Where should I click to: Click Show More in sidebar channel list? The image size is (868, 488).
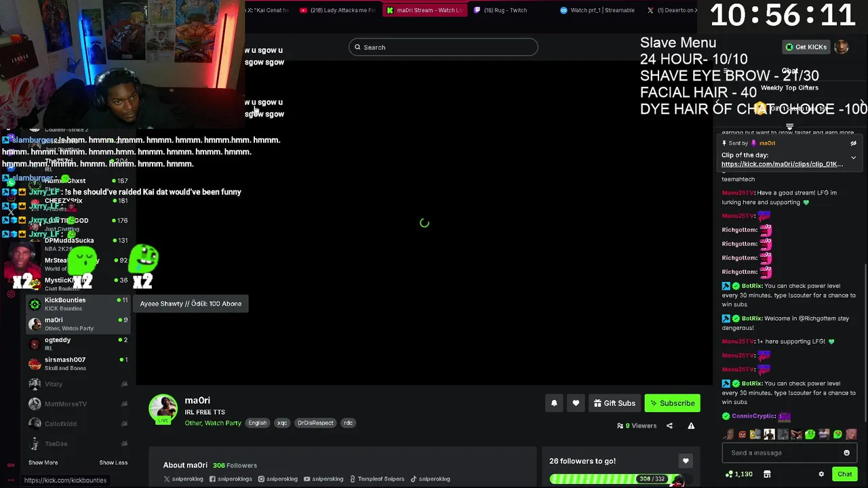(x=43, y=462)
